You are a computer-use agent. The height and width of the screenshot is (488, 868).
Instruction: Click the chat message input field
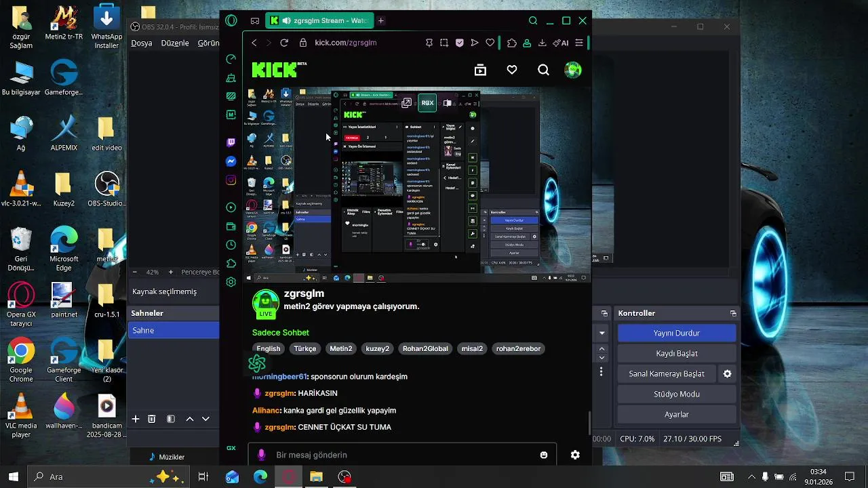(x=402, y=455)
